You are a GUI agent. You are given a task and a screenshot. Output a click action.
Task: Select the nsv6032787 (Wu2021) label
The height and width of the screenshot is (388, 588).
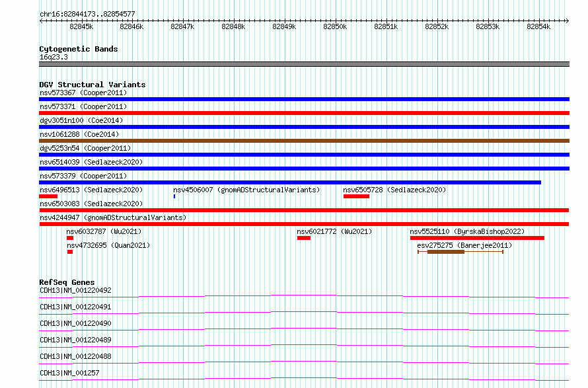104,231
